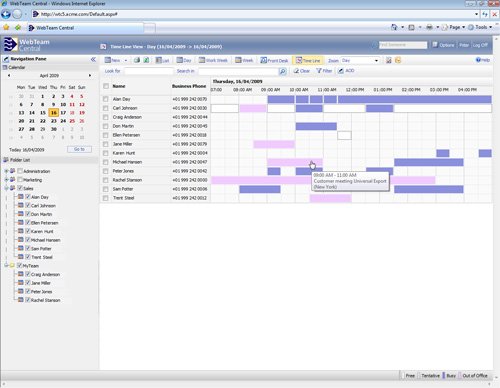
Task: Click Jane Miller's tentative appointment bar
Action: click(274, 144)
